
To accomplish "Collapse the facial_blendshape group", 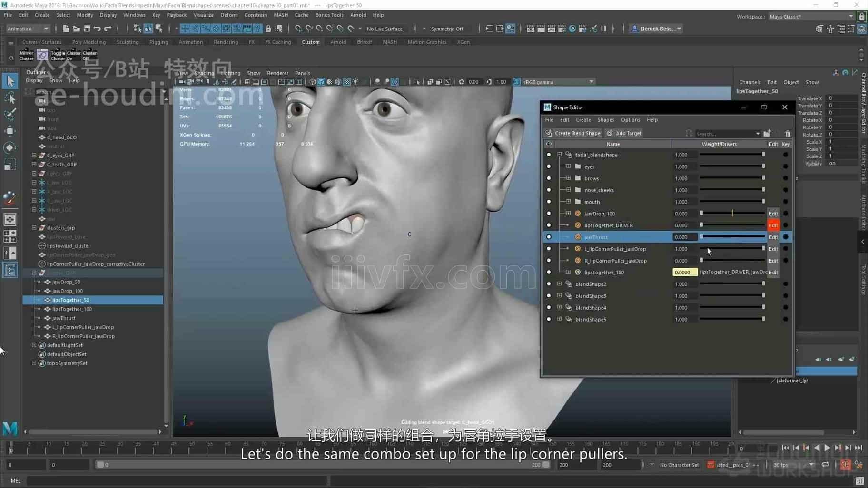I will click(560, 155).
